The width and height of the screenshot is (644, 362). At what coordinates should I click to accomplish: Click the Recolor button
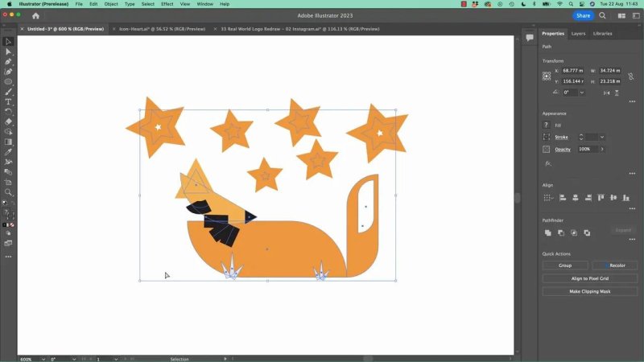[x=615, y=265]
